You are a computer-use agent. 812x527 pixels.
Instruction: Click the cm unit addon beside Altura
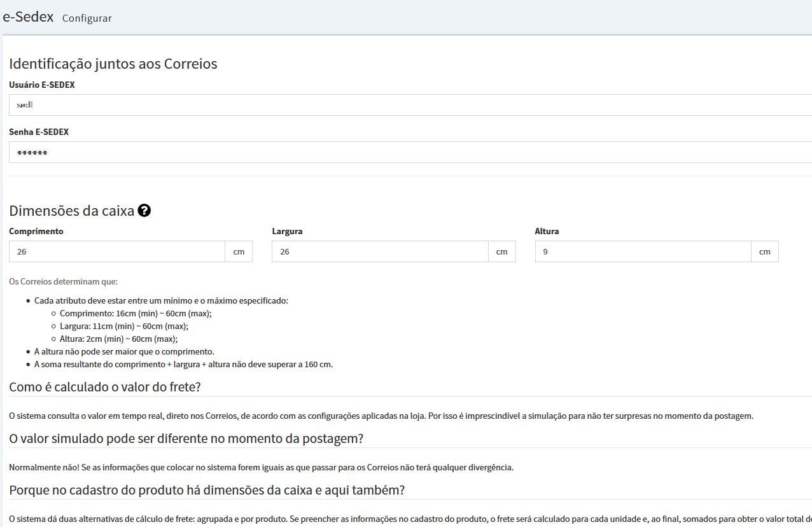click(765, 251)
